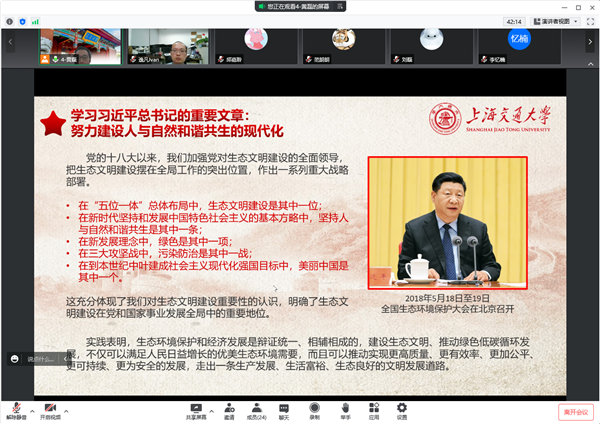Maximize the meeting window

point(578,7)
